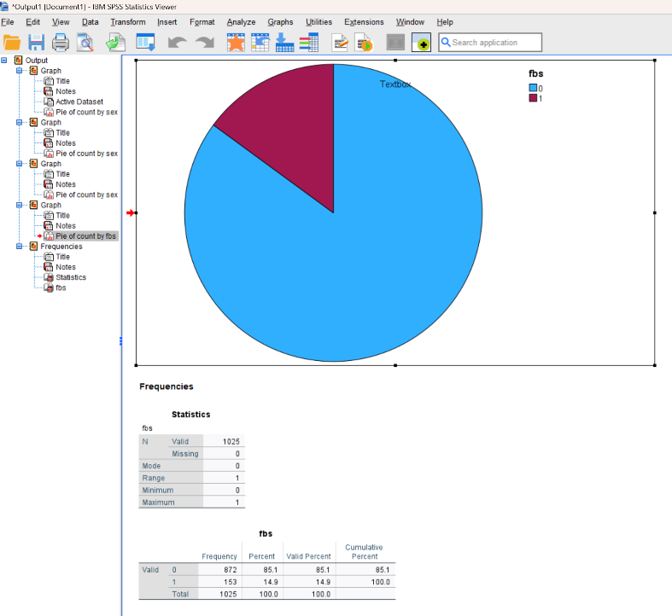This screenshot has width=672, height=616.
Task: Select Statistics item under Frequencies in outline
Action: pyautogui.click(x=70, y=277)
